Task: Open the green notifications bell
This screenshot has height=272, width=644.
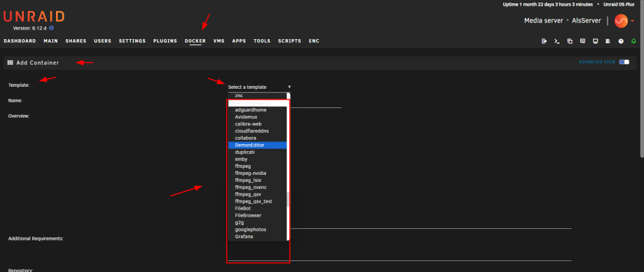Action: [634, 41]
